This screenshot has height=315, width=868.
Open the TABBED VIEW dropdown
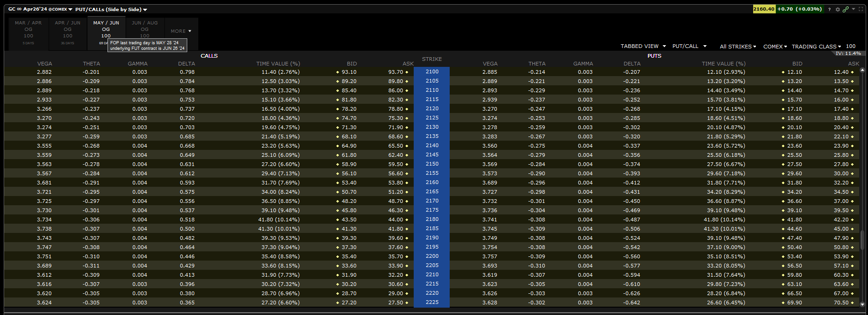click(643, 46)
